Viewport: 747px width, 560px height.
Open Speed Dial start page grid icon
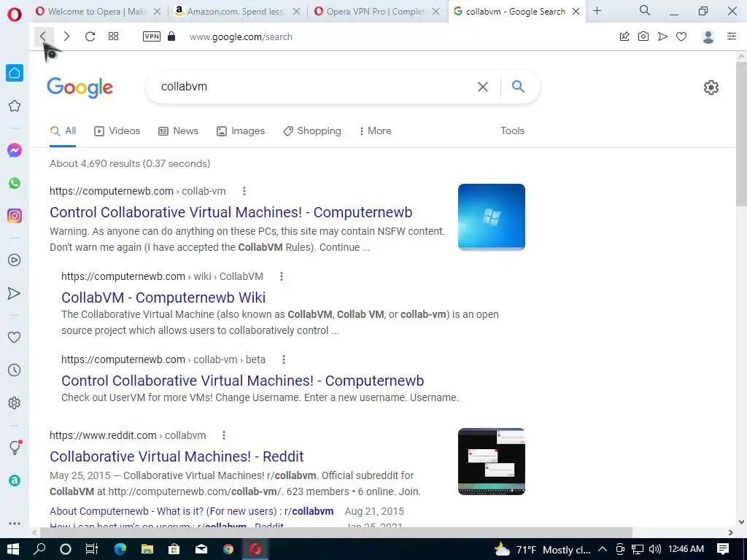click(113, 36)
